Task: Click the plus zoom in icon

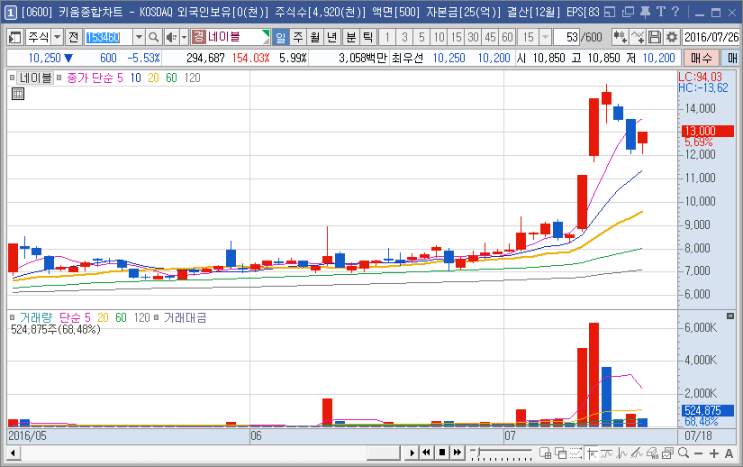Action: (714, 454)
